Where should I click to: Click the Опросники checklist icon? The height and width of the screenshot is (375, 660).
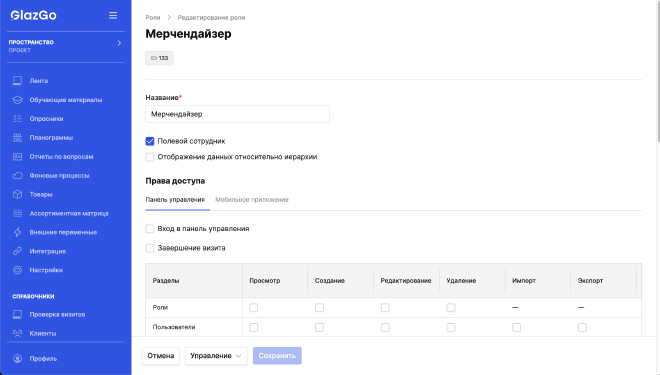[17, 119]
